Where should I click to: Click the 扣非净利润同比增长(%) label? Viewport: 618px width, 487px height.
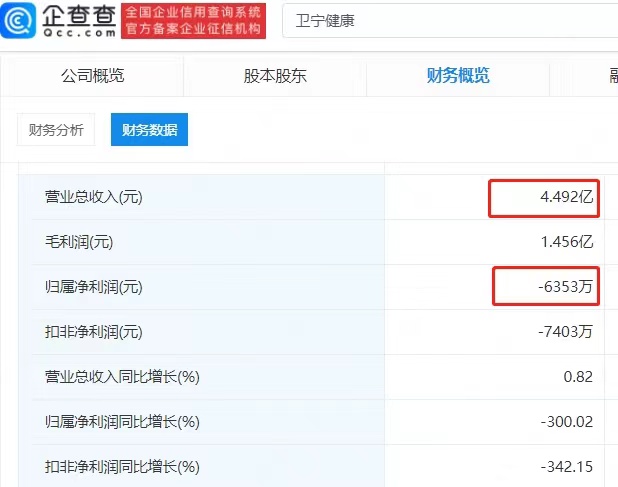pos(122,467)
